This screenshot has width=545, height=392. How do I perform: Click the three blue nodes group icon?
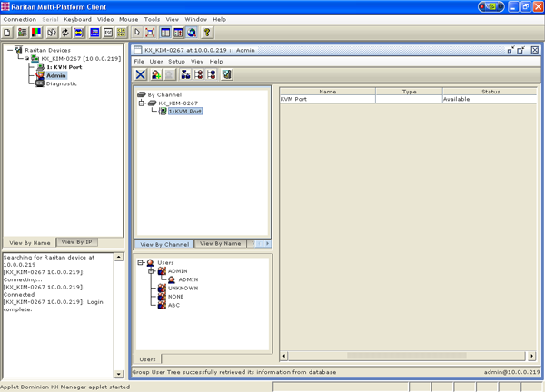point(185,74)
